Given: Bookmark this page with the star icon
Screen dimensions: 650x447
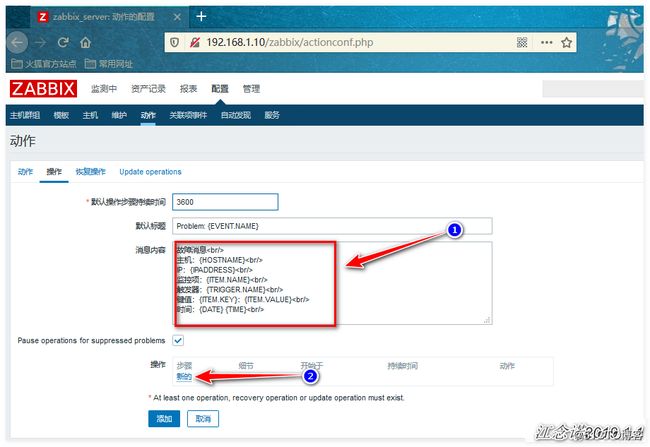Looking at the screenshot, I should [566, 42].
